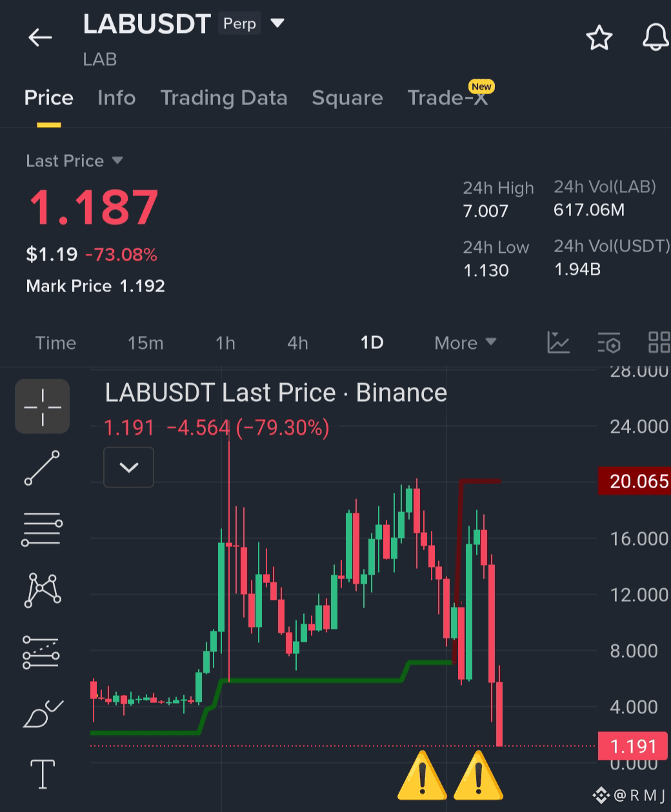Go back using the left arrow

[x=40, y=37]
